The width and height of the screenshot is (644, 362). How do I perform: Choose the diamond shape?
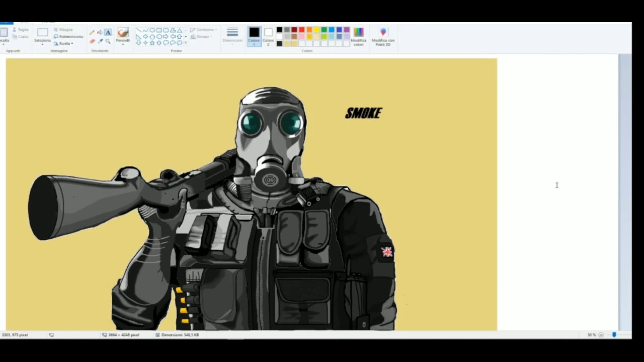145,37
